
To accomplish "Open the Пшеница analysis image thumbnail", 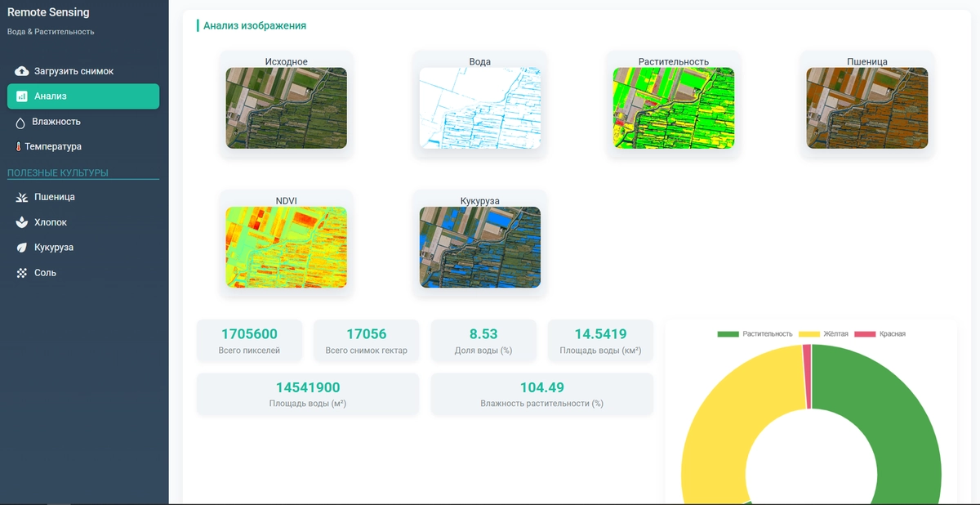I will click(x=867, y=108).
